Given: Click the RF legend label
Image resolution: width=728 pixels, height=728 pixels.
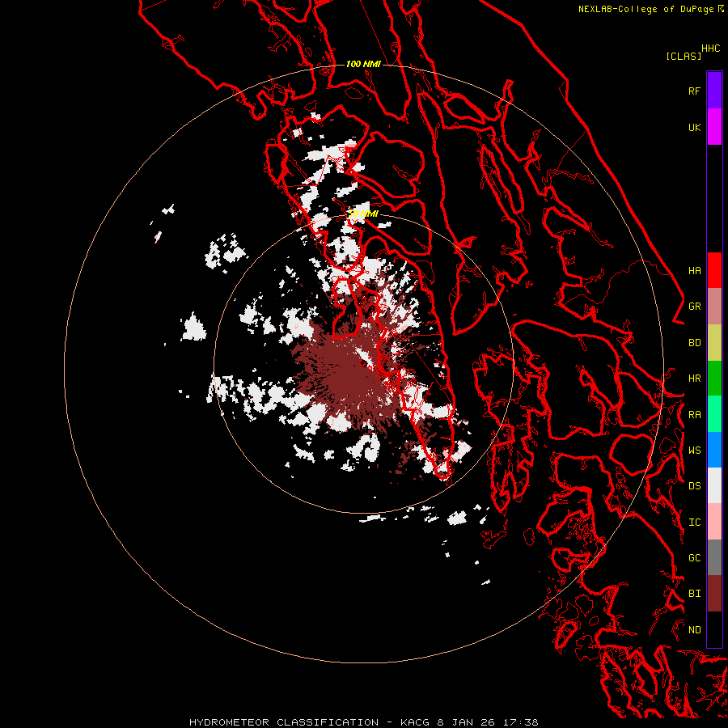Looking at the screenshot, I should point(694,91).
